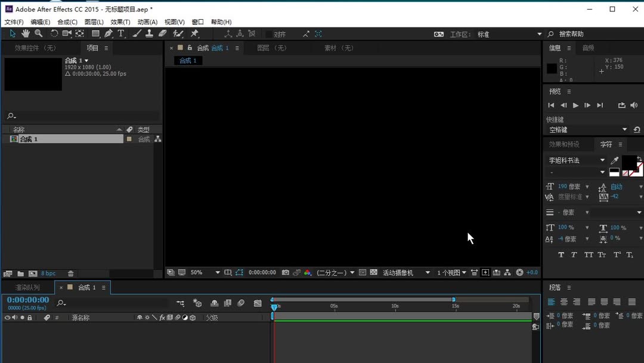Toggle the transparency grid in the composition panel

pos(373,272)
